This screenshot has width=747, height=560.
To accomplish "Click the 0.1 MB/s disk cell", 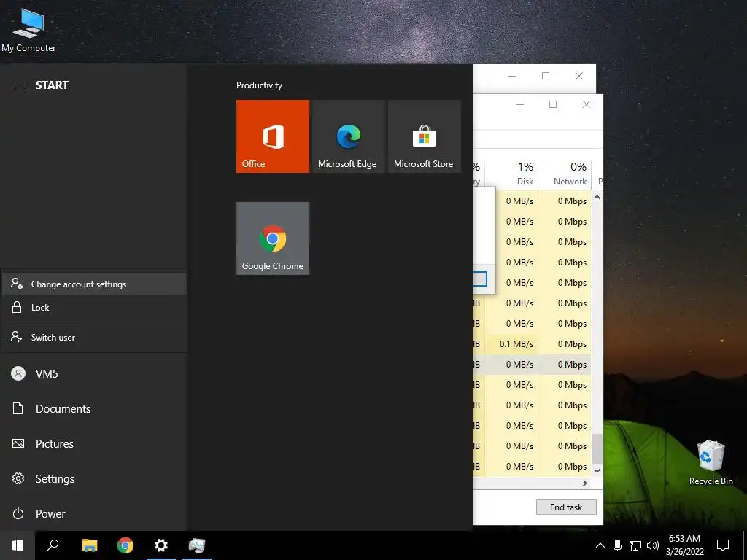I will click(x=513, y=344).
